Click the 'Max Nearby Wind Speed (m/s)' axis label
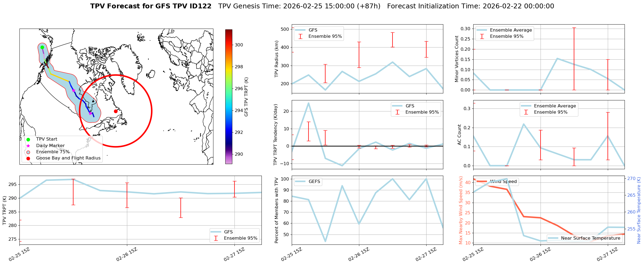Screen dimensions: 644x265 [461, 210]
